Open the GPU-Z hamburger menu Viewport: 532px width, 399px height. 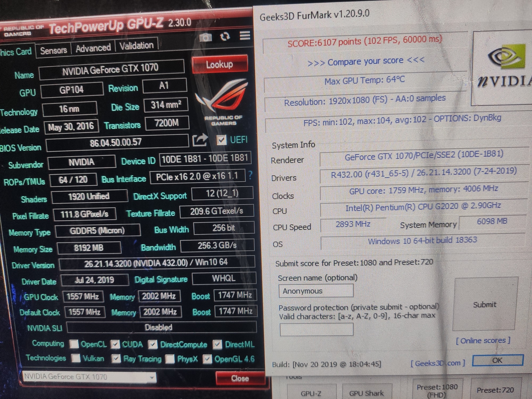(245, 35)
